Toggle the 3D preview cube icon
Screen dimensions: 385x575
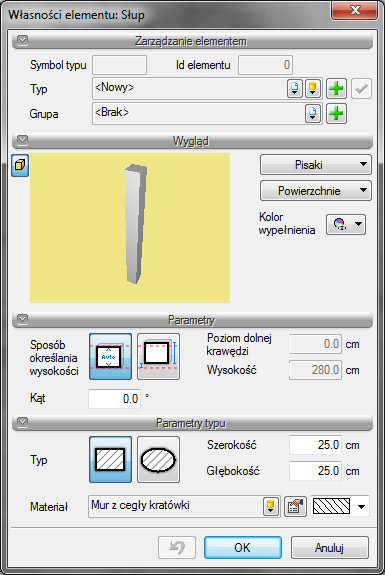point(20,165)
